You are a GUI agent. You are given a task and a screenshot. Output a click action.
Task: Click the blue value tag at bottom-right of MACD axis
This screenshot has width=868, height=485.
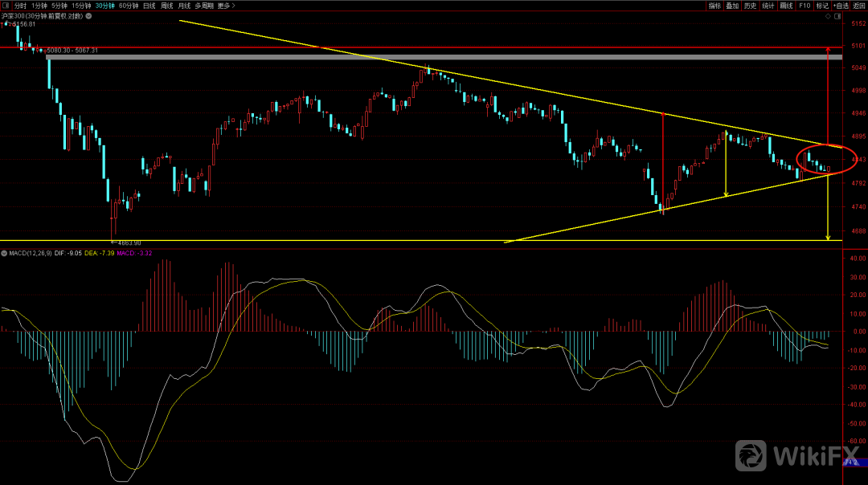[850, 463]
